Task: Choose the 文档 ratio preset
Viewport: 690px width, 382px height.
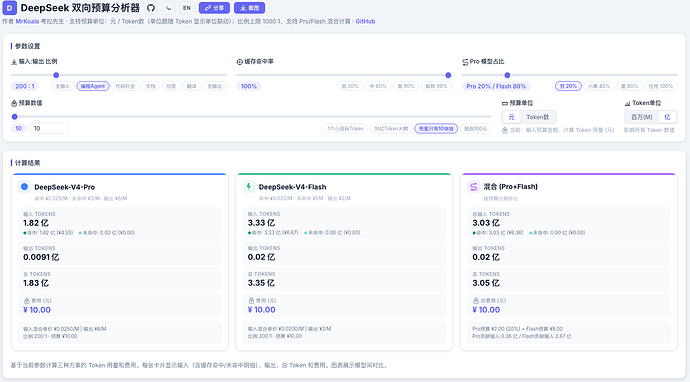Action: [x=150, y=86]
